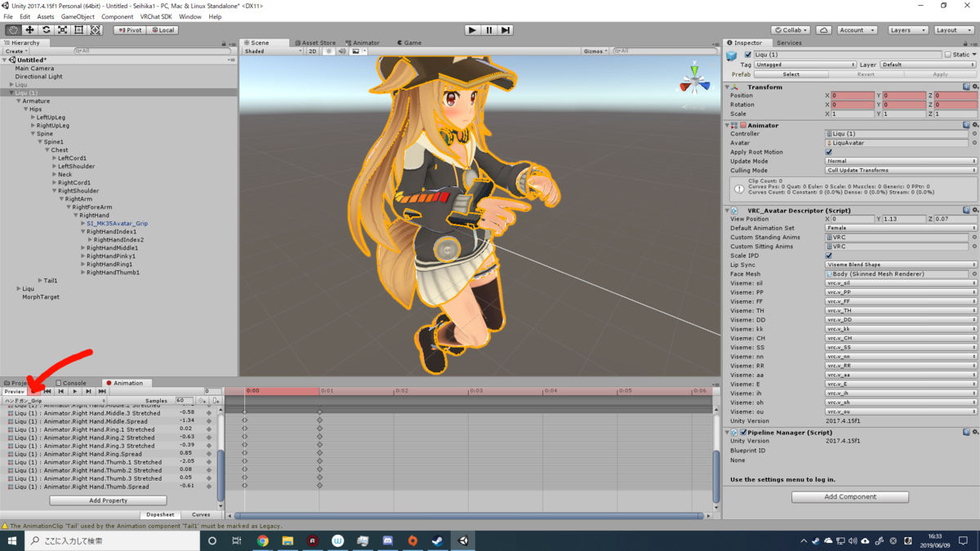Toggle the animation Preview button
The height and width of the screenshot is (551, 980).
pyautogui.click(x=15, y=392)
